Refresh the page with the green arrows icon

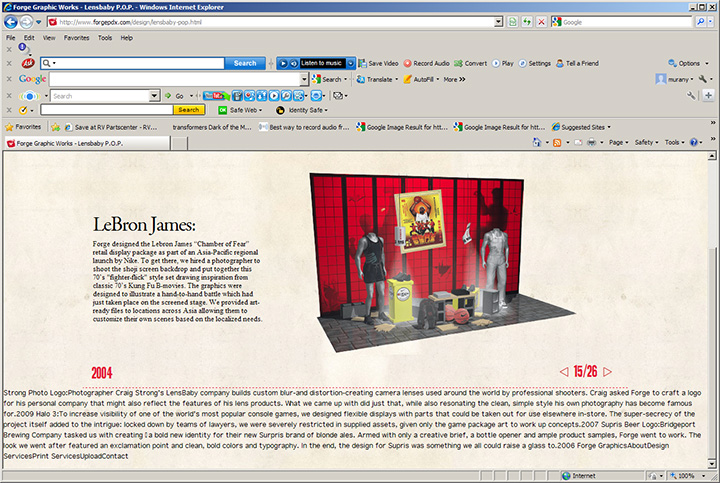tap(527, 22)
